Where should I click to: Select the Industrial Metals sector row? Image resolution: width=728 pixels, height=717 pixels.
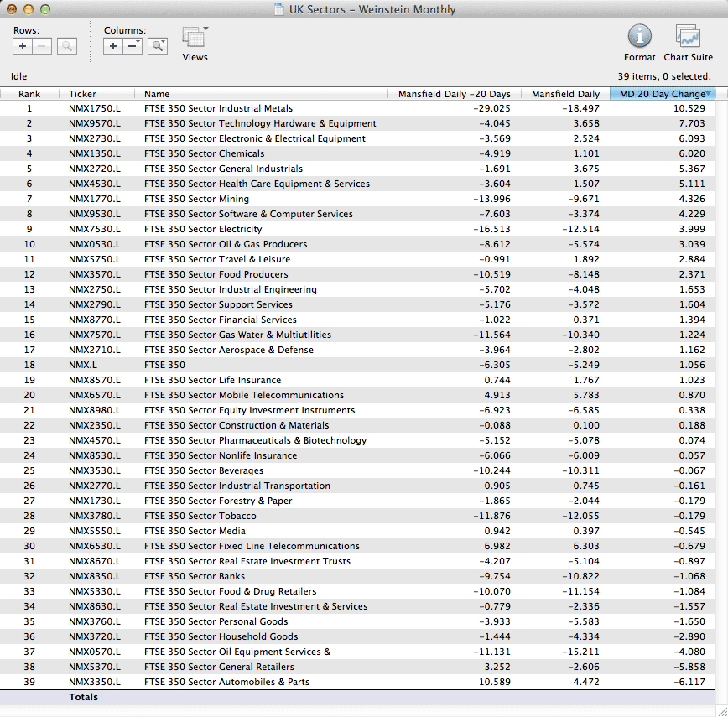click(x=218, y=108)
